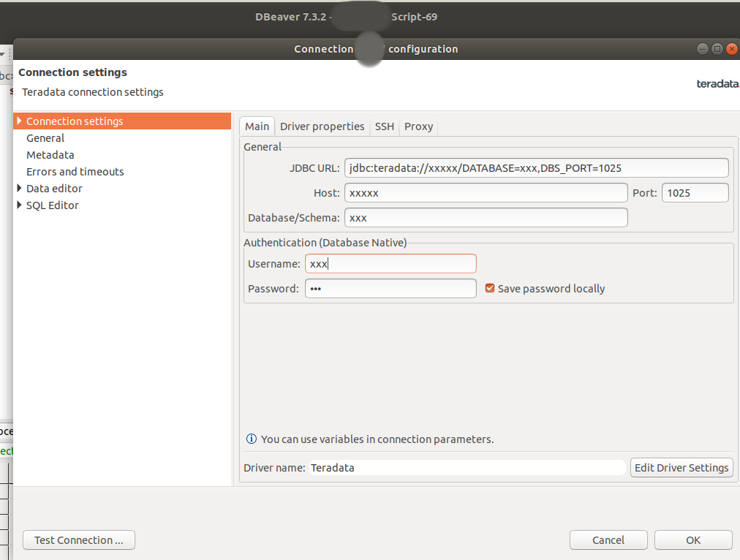Click the info icon beside variables hint
Viewport: 740px width, 560px height.
click(x=252, y=439)
